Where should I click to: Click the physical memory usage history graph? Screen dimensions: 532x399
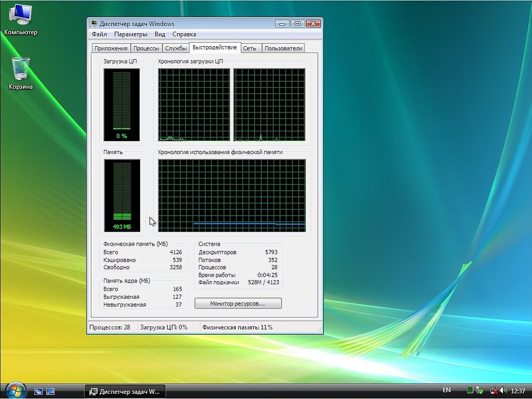click(232, 195)
